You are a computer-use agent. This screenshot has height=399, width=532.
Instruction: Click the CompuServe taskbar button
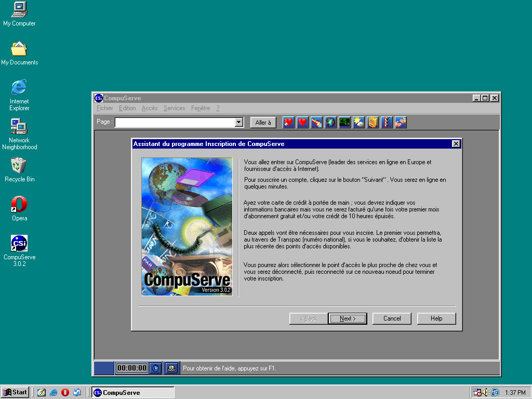133,393
